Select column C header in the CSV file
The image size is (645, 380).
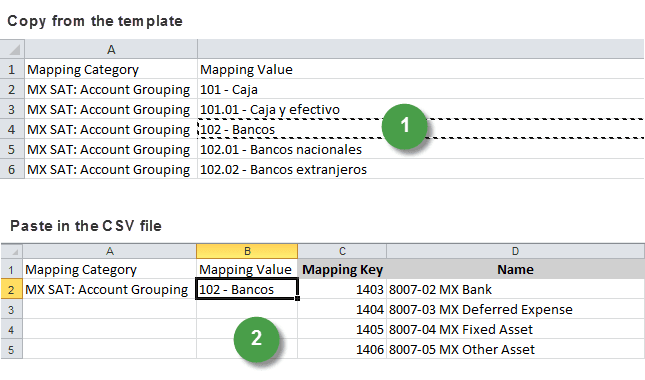coord(342,251)
